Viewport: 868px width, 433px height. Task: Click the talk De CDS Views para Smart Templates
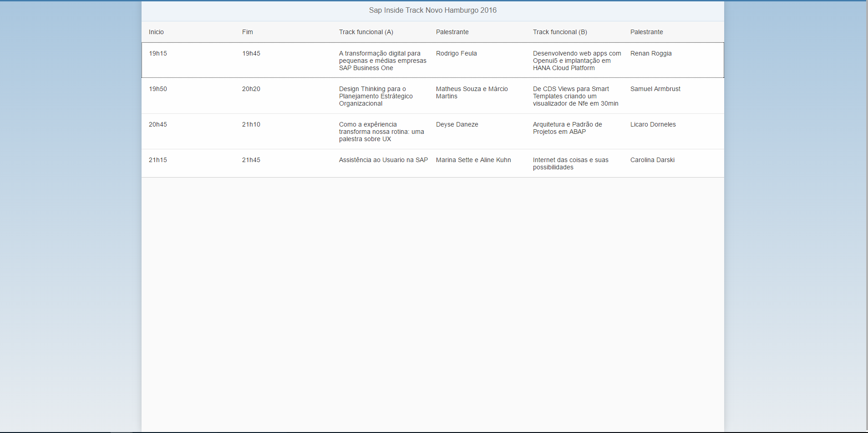pyautogui.click(x=576, y=96)
